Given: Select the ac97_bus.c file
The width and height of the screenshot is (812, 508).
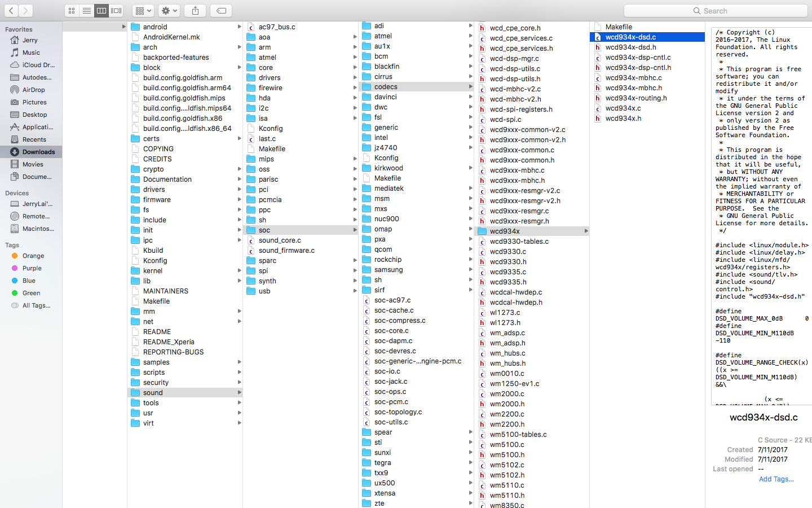Looking at the screenshot, I should (301, 27).
